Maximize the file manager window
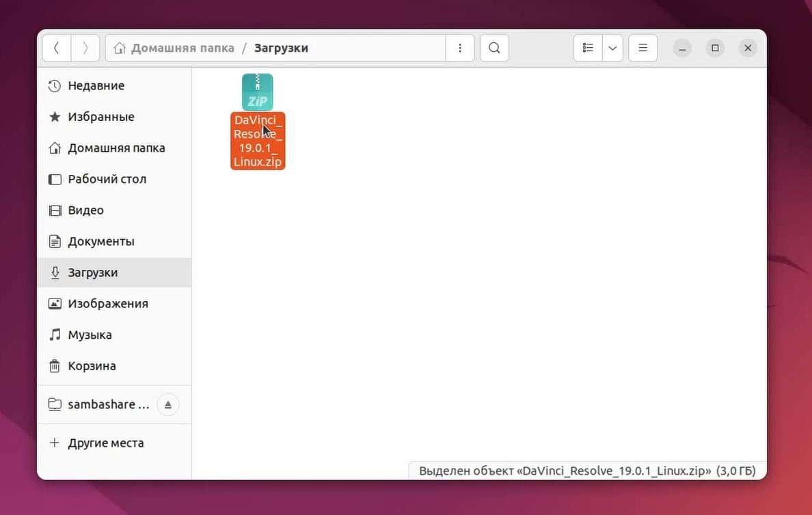Screen dimensions: 812x515 pos(715,48)
